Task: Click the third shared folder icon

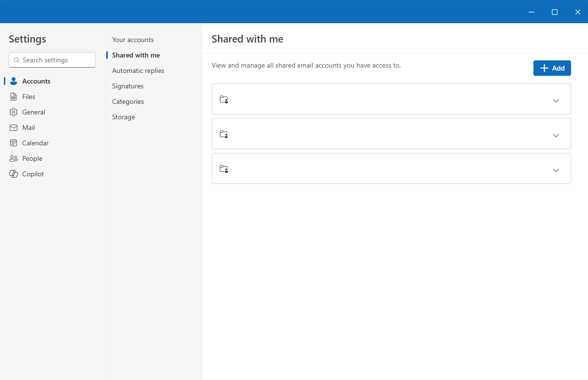Action: tap(224, 169)
